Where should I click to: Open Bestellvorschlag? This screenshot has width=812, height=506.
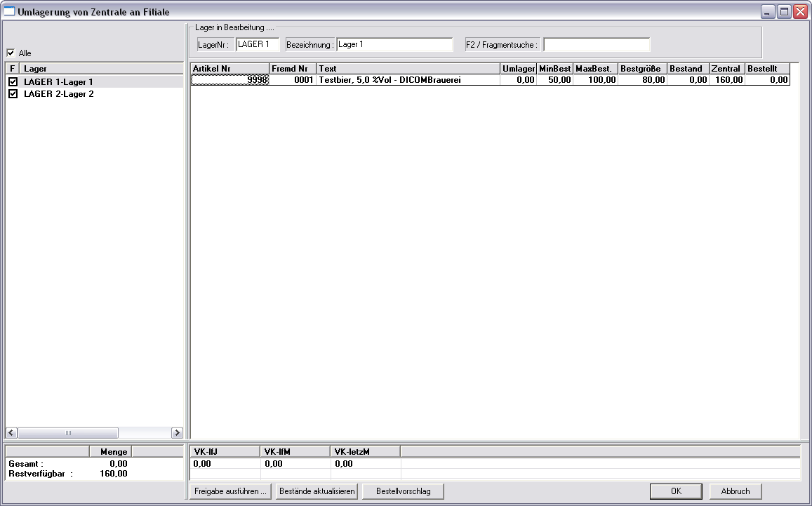(x=403, y=491)
